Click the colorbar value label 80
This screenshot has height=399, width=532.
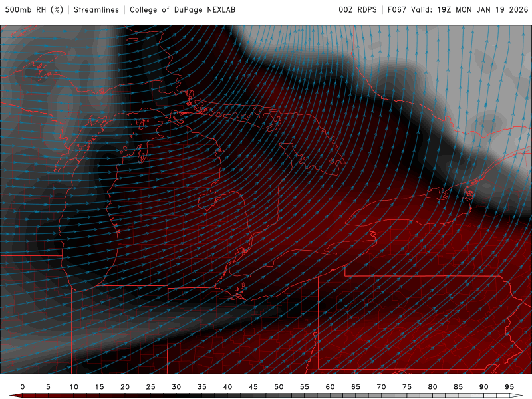(433, 387)
